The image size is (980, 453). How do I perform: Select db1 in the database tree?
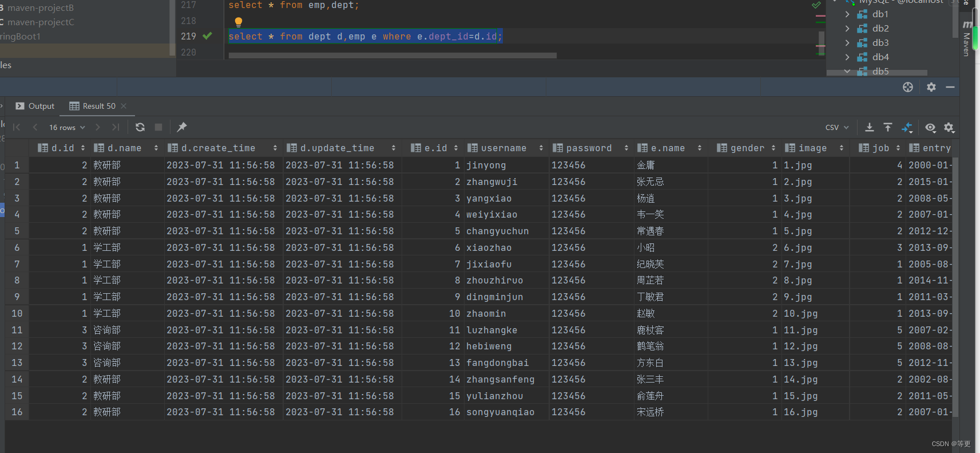click(880, 14)
